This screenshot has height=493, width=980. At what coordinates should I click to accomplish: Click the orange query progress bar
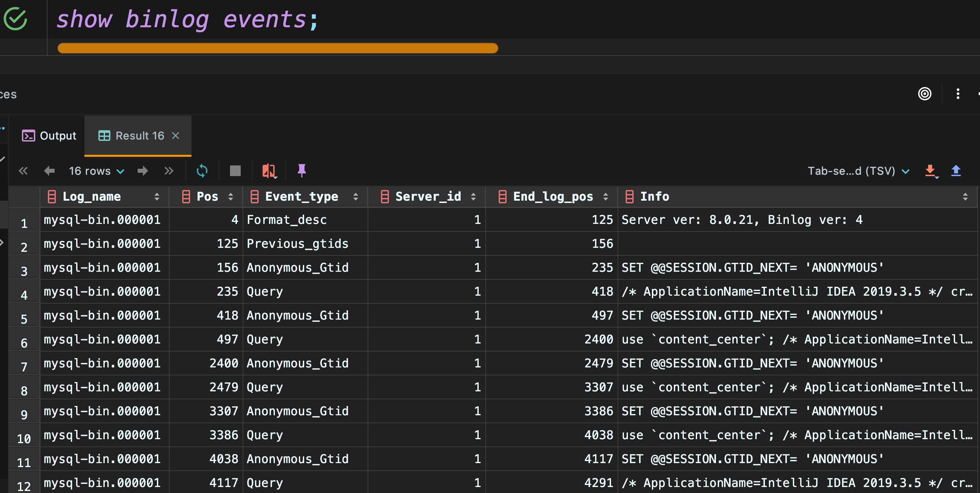point(278,48)
